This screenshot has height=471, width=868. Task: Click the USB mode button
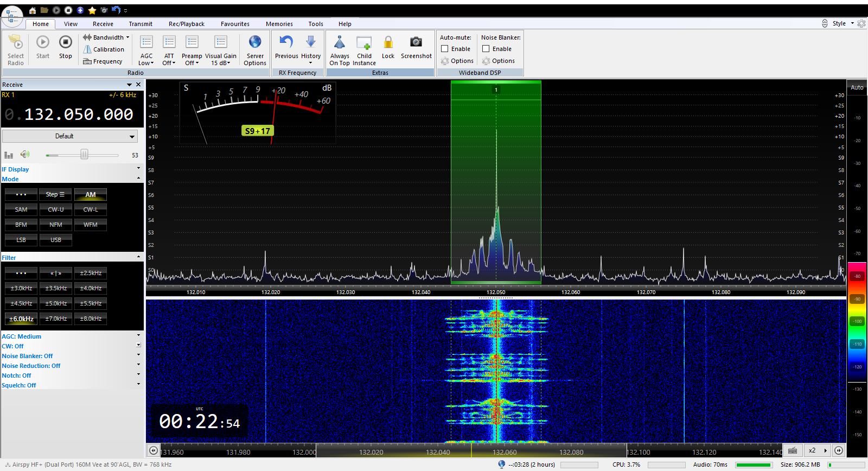(x=56, y=240)
